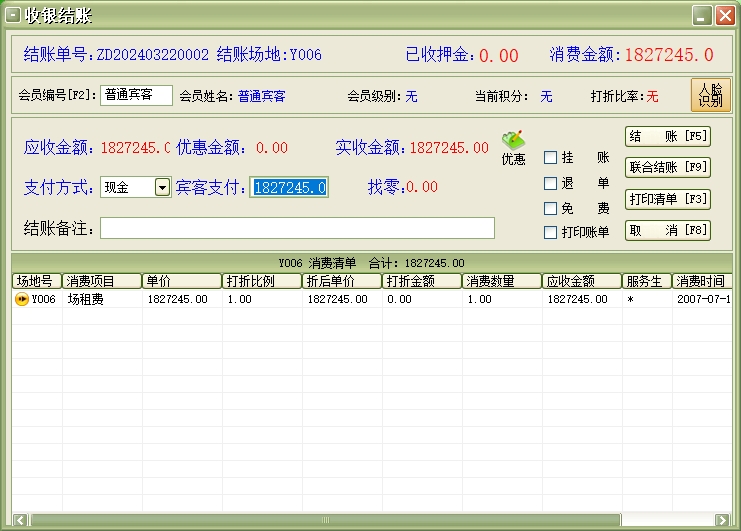Cancel with 取消 [F6] button
Viewport: 741px width, 531px height.
tap(667, 230)
